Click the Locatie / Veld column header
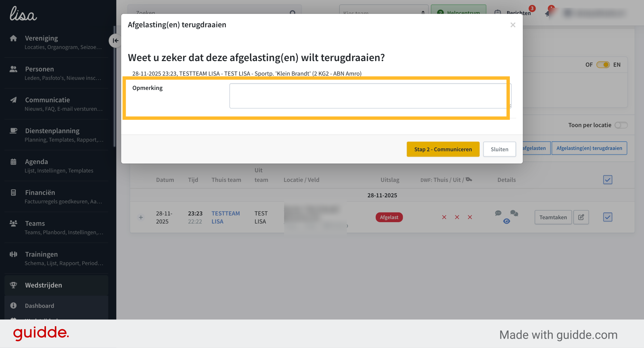Image resolution: width=644 pixels, height=348 pixels. coord(301,180)
